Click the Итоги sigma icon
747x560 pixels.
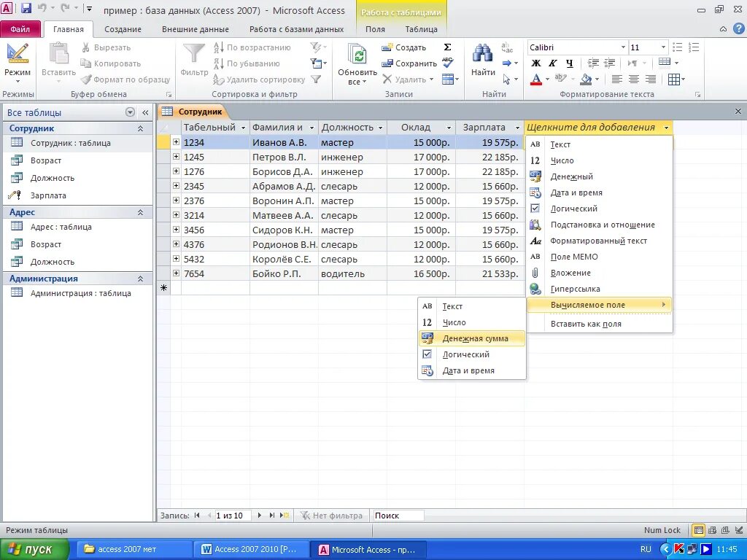pyautogui.click(x=447, y=47)
